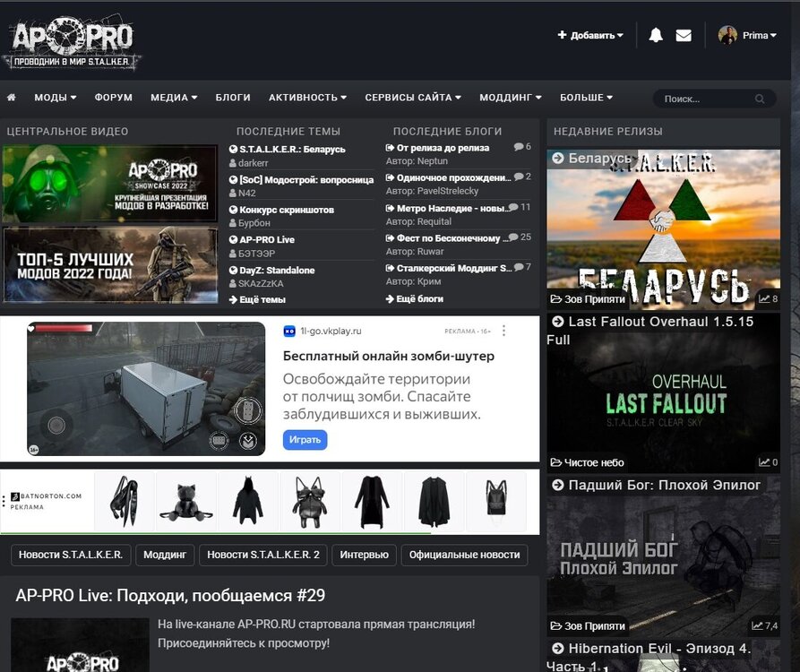Select the Новости S.T.A.L.K.E.R. tab

click(71, 555)
